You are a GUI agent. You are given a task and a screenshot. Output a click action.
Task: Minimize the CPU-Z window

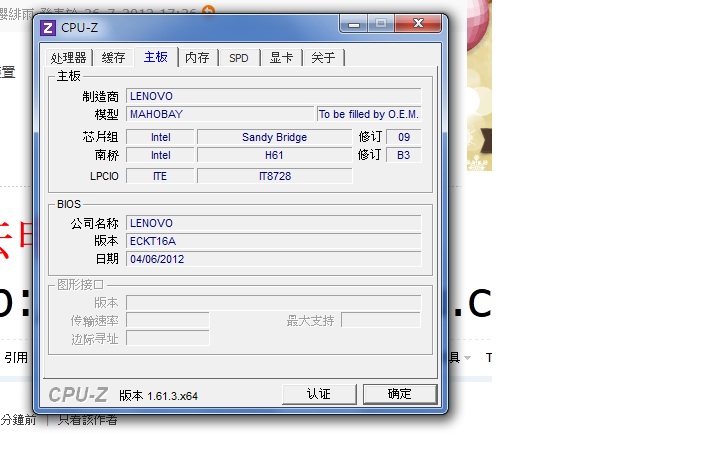[x=351, y=22]
